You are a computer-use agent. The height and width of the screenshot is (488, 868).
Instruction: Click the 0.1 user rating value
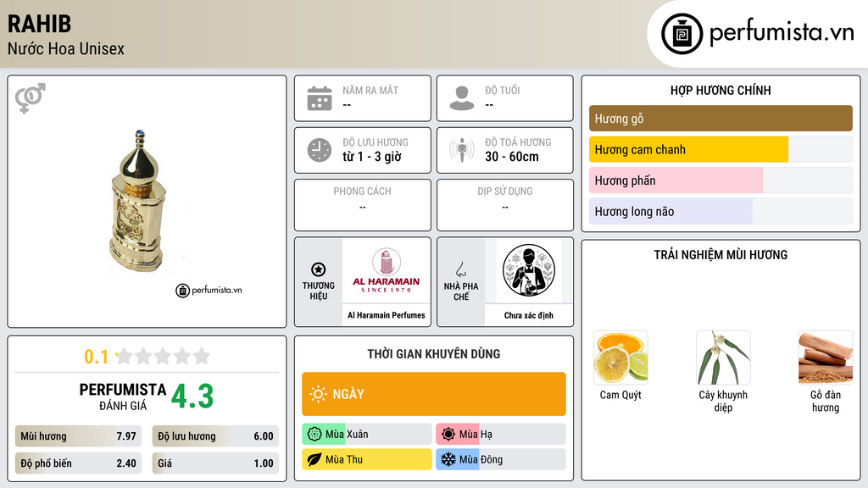[97, 357]
